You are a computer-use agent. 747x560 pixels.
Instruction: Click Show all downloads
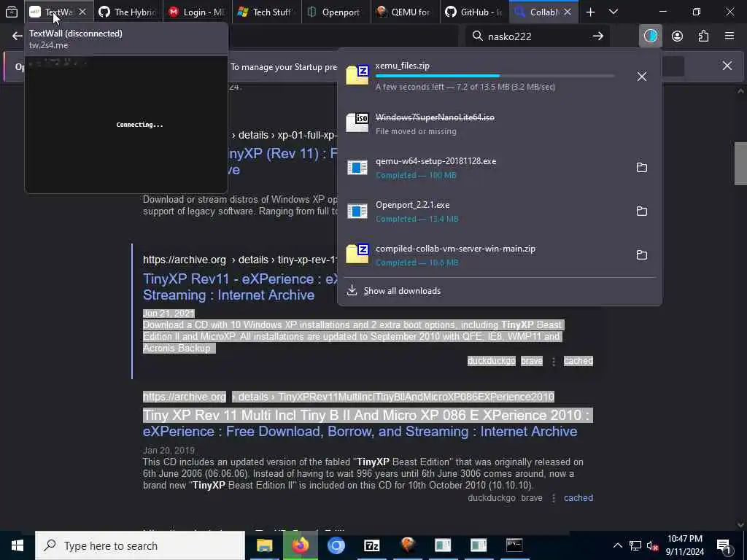pos(402,290)
